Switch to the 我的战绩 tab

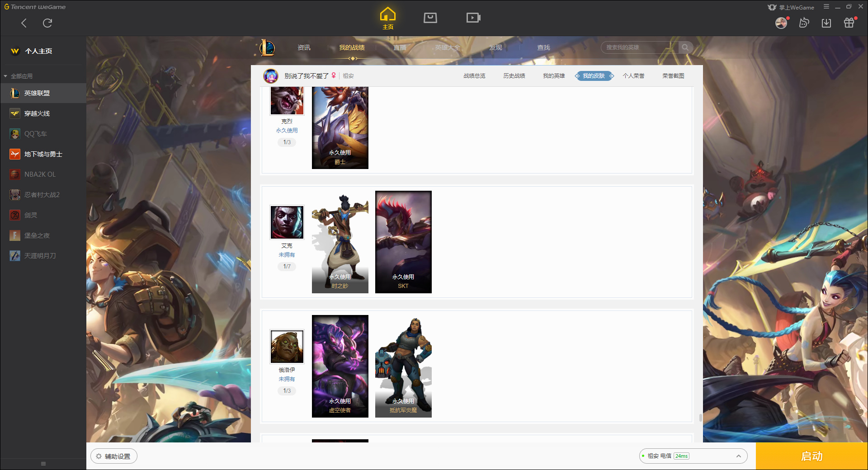tap(352, 47)
